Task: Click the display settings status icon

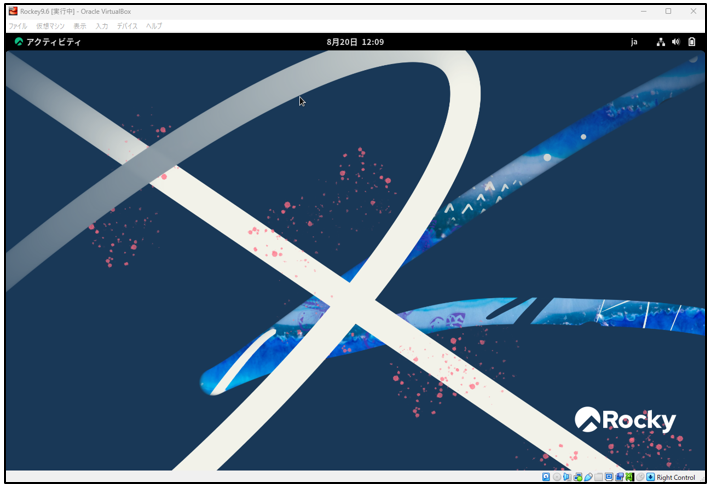Action: [609, 477]
